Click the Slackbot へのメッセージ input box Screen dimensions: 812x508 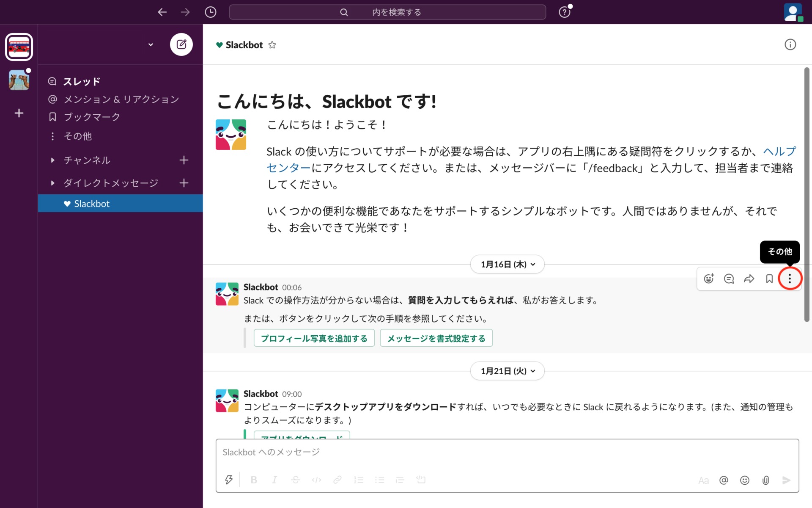coord(507,452)
